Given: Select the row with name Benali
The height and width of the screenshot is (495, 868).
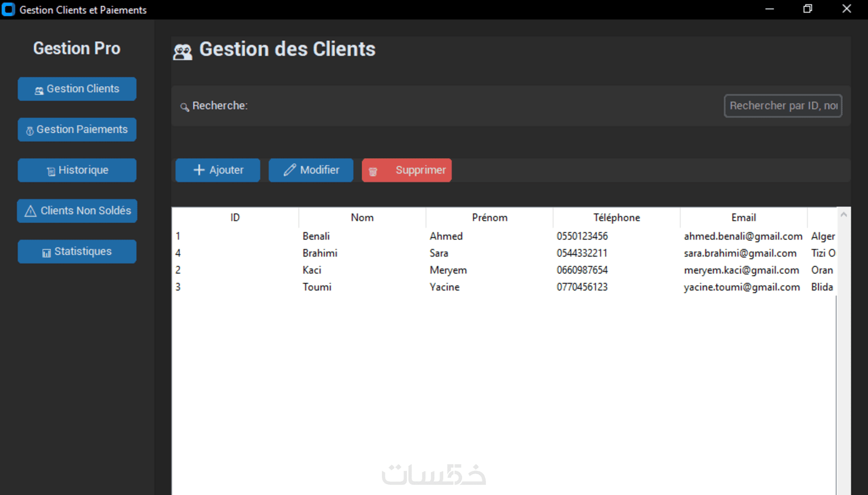Looking at the screenshot, I should (504, 236).
